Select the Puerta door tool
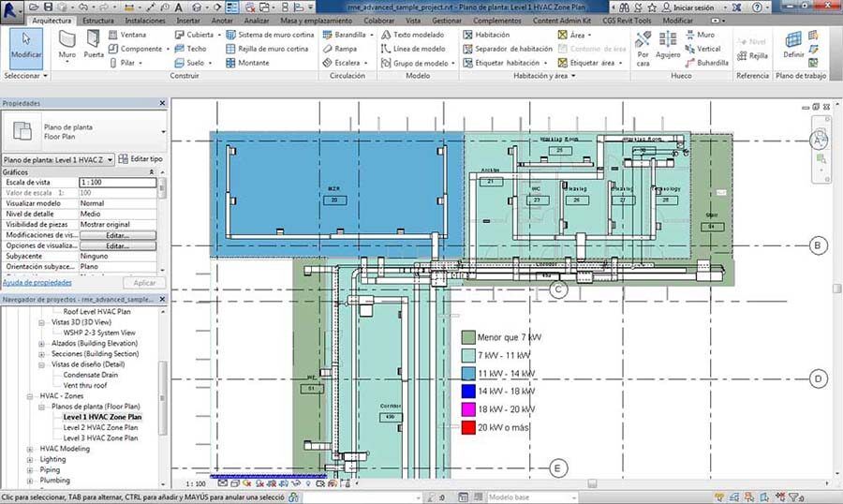This screenshot has height=504, width=843. pyautogui.click(x=94, y=44)
